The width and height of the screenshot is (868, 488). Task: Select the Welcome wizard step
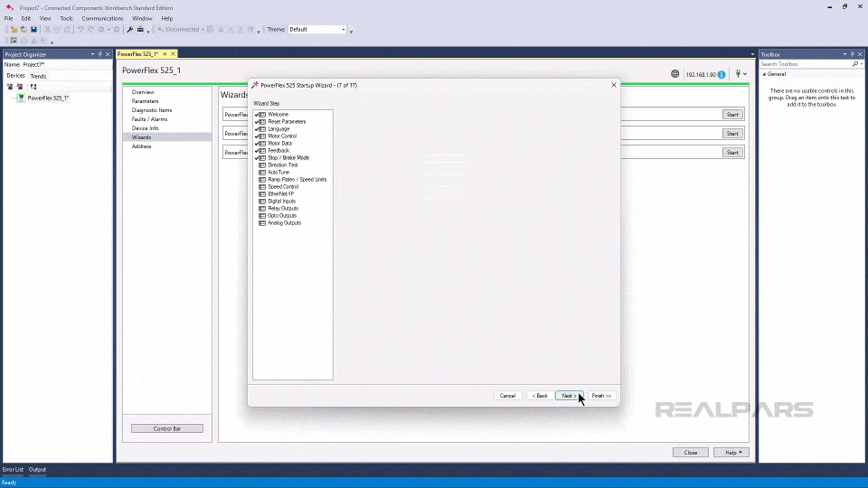click(278, 114)
